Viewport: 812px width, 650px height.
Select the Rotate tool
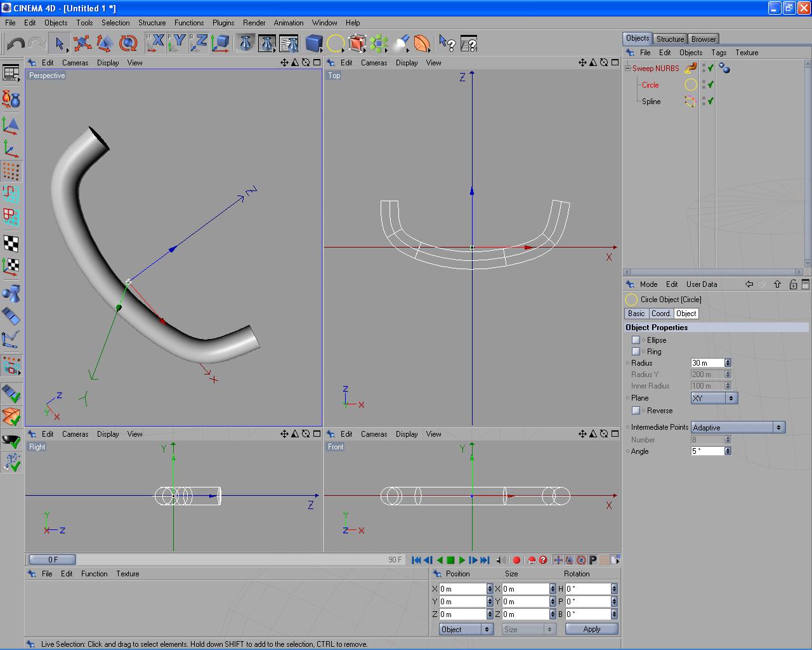coord(128,43)
